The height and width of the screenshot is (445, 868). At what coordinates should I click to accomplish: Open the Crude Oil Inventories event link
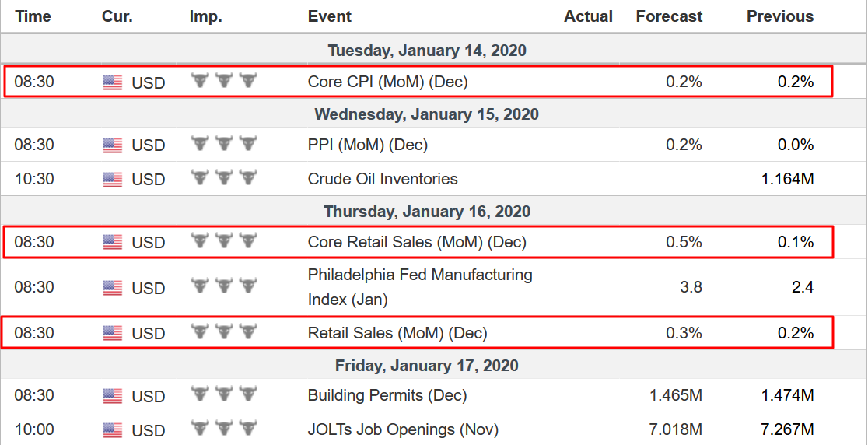(383, 180)
